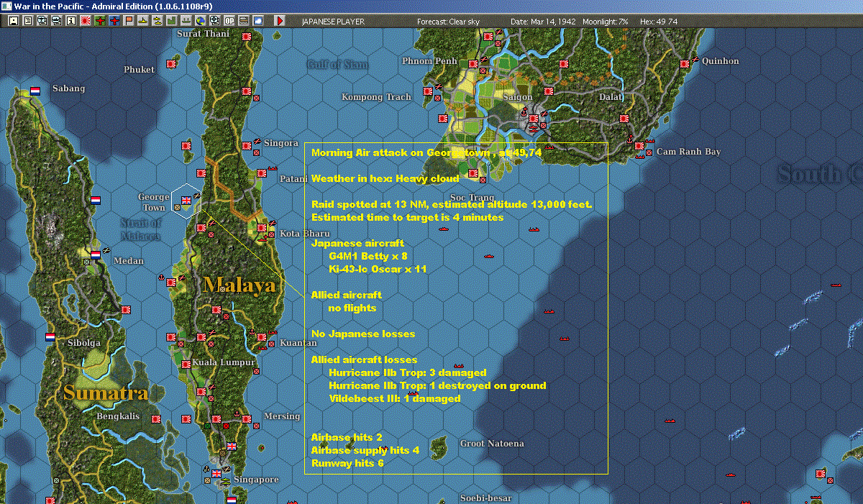Click the crosshair target toolbar icon
Viewport: 863px width, 504px height.
coord(214,21)
